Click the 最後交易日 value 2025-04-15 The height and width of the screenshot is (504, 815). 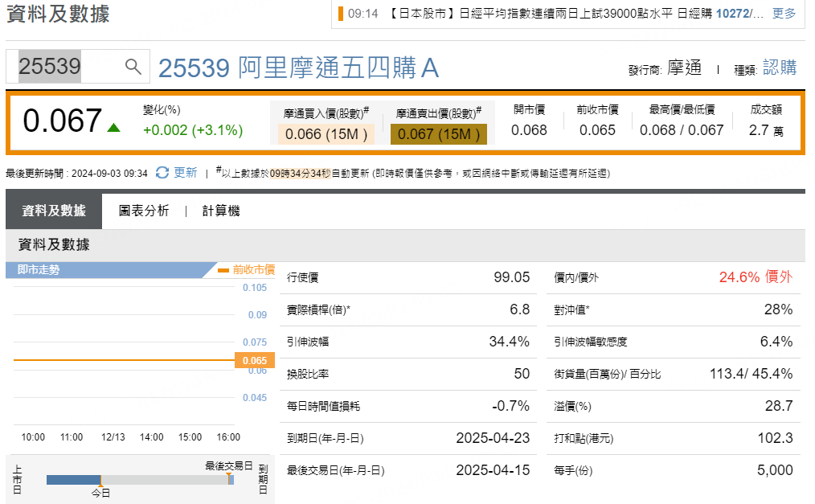pyautogui.click(x=493, y=470)
